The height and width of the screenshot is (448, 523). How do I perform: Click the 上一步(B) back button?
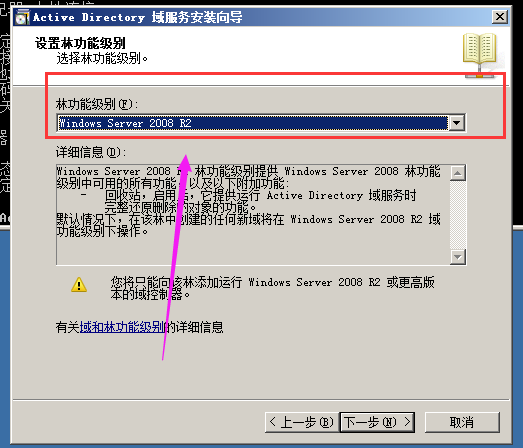click(x=302, y=422)
